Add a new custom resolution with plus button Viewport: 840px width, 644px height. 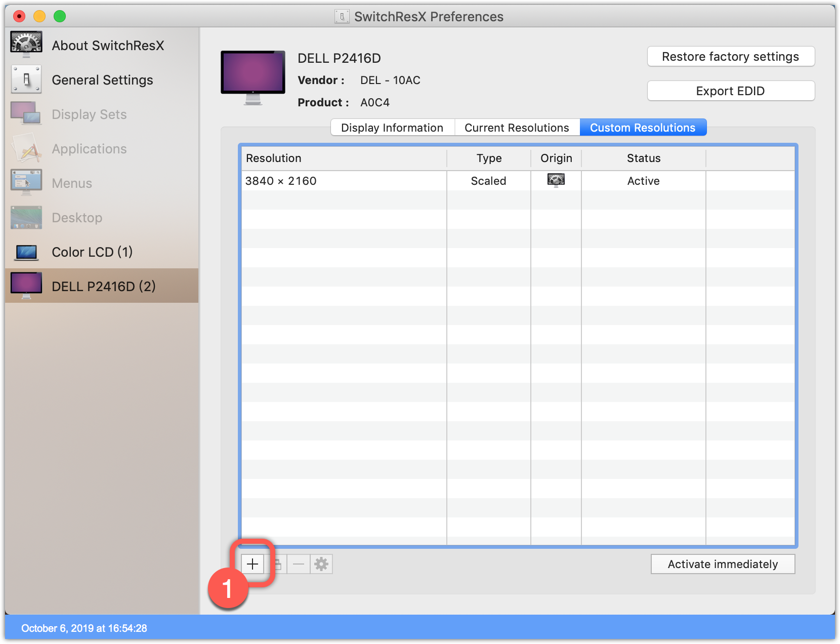[253, 564]
